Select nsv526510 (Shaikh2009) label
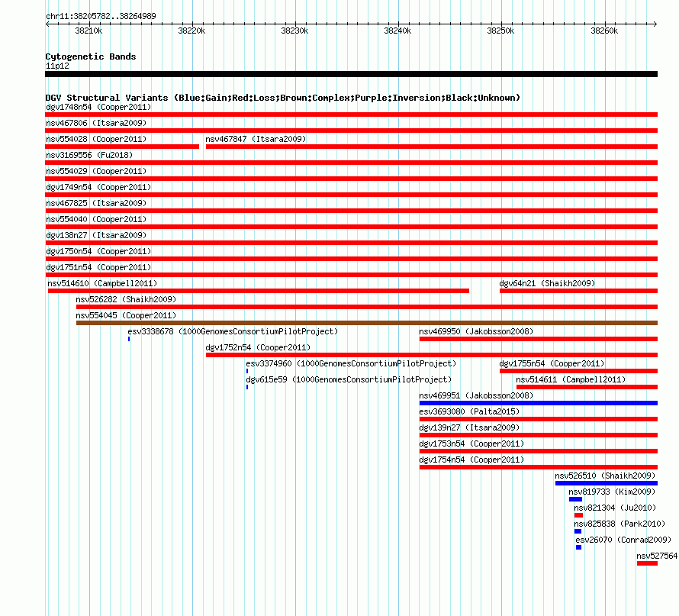The width and height of the screenshot is (679, 616). coord(605,476)
